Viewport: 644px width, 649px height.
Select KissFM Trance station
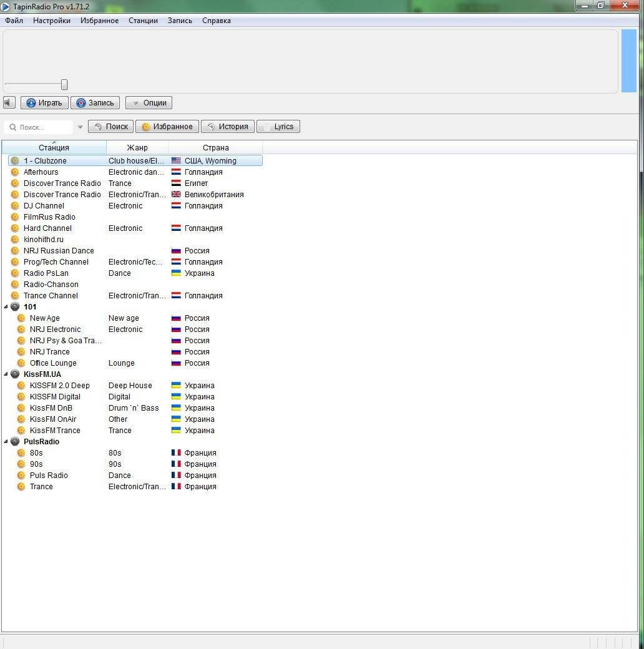[55, 430]
